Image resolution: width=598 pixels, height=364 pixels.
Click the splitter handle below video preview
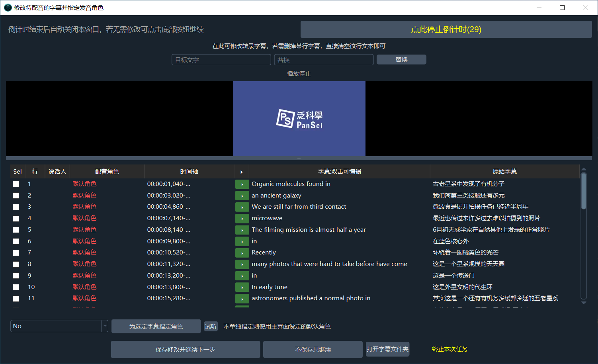click(x=299, y=158)
